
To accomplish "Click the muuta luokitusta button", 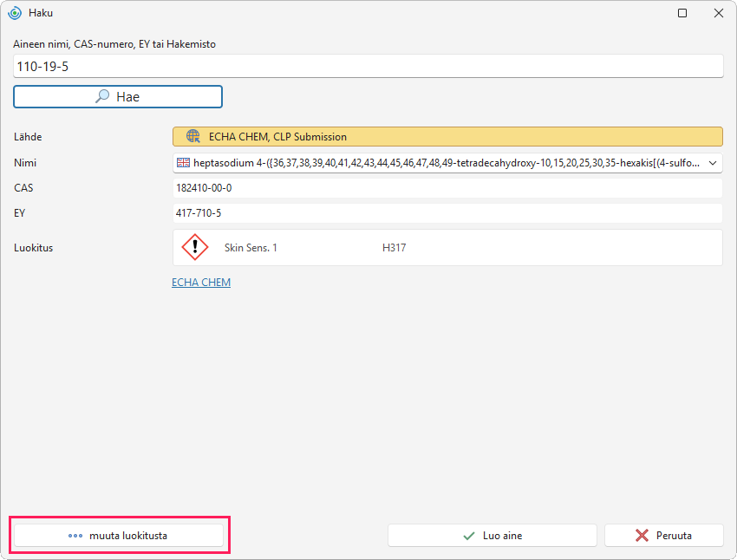I will (x=119, y=536).
